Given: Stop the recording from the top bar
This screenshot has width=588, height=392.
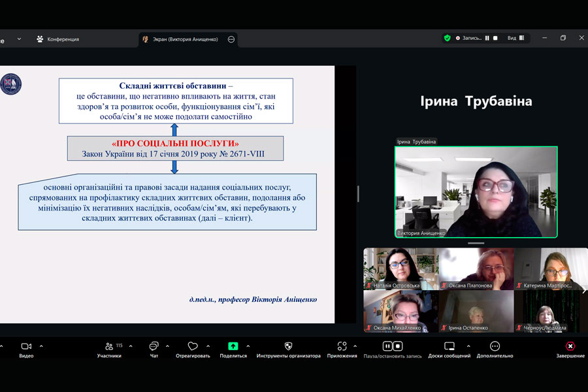Looking at the screenshot, I should 495,38.
